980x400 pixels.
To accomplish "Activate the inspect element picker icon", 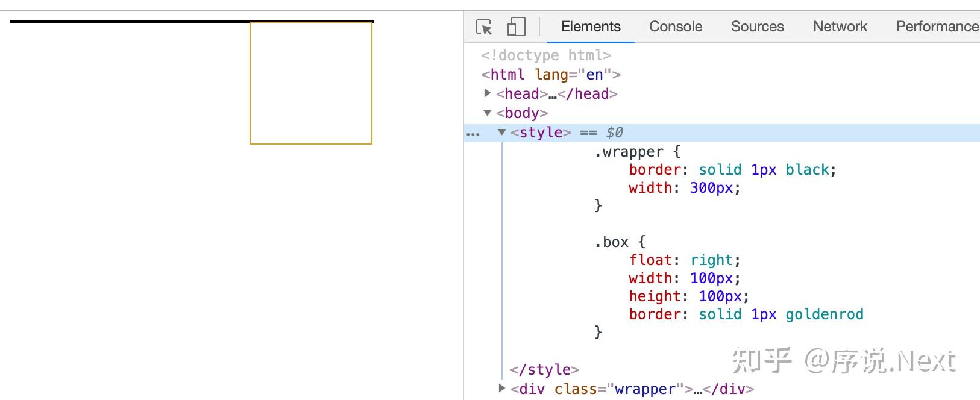I will click(x=484, y=27).
